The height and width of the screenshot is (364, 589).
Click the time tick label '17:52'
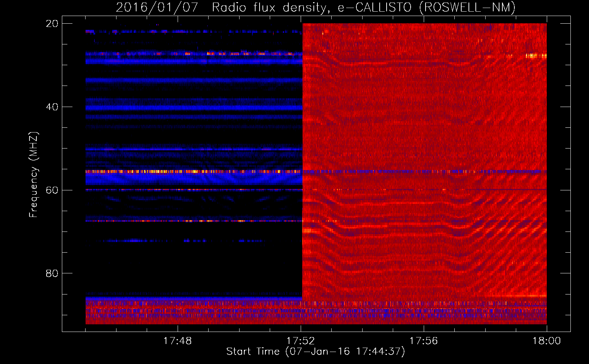click(x=300, y=341)
